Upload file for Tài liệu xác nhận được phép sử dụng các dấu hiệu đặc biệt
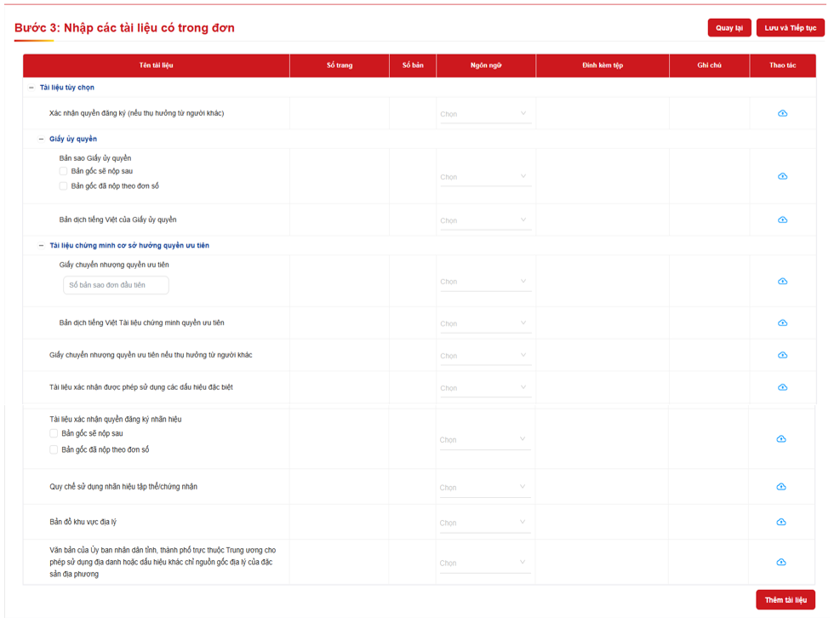840x618 pixels. coord(782,387)
